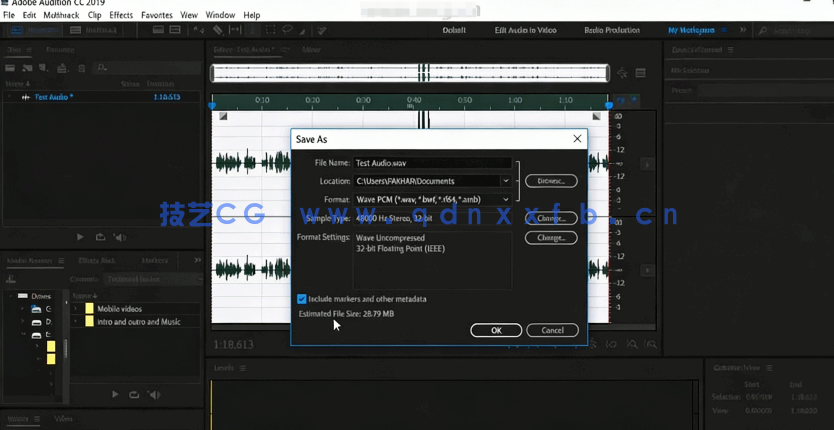Click the Browse button for location

pyautogui.click(x=551, y=181)
